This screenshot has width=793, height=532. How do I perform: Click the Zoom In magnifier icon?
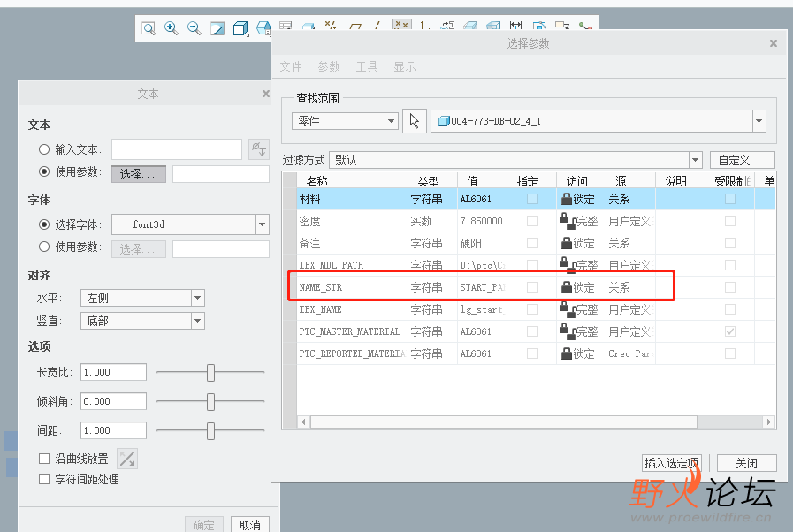point(172,28)
